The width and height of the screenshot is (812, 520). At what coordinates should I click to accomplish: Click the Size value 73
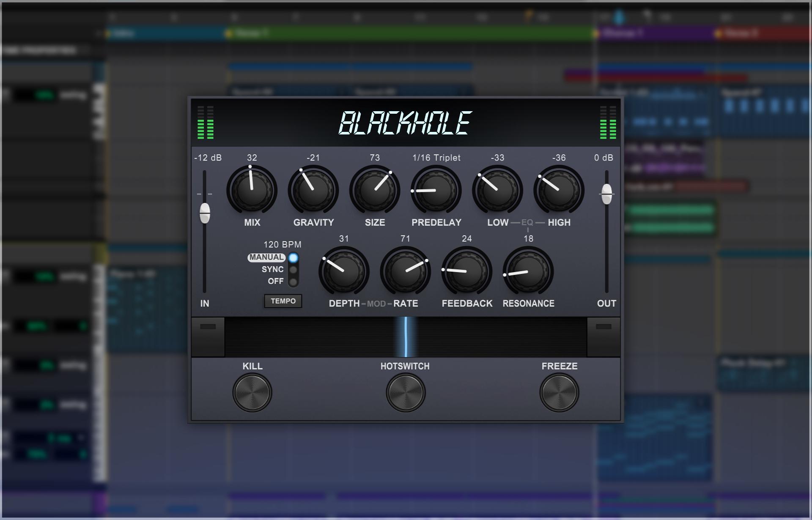pos(375,158)
